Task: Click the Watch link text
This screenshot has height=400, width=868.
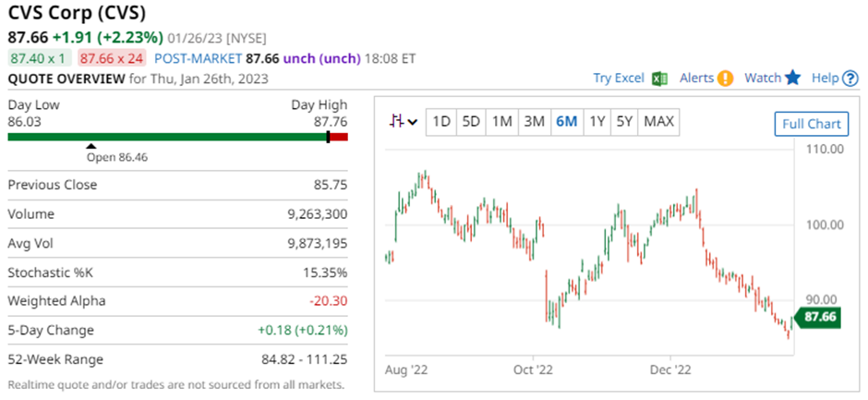Action: pos(763,79)
